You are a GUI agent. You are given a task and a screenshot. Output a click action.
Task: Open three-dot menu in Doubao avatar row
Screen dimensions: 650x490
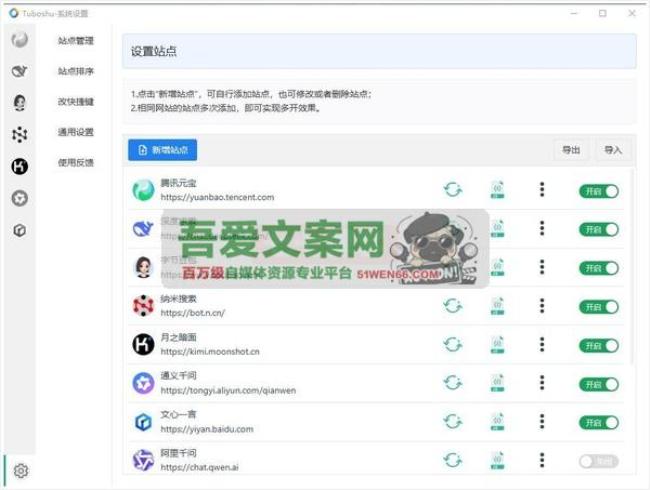(542, 267)
